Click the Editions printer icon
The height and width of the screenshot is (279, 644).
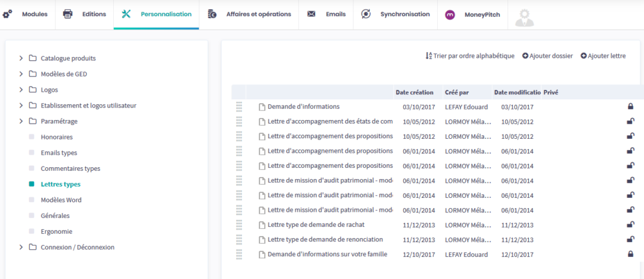(68, 14)
